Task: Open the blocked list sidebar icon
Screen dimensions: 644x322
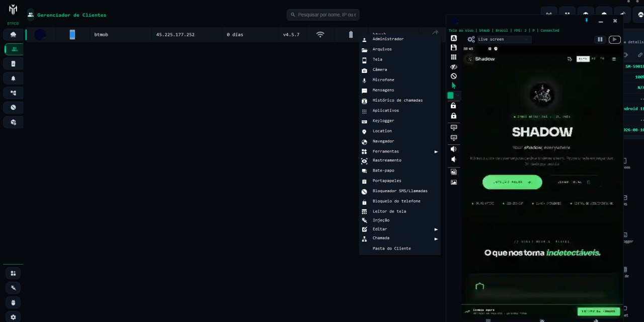Action: click(x=13, y=108)
